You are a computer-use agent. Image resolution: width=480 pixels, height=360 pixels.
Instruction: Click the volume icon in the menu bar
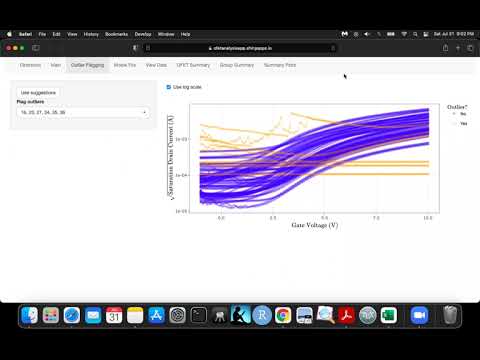click(367, 34)
